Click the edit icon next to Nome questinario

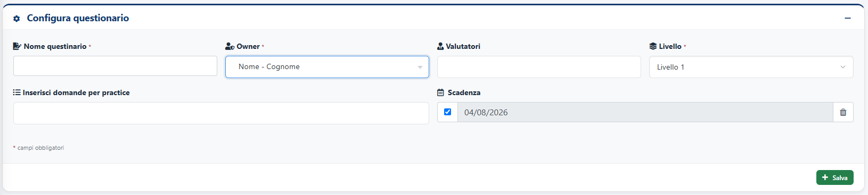tap(17, 46)
